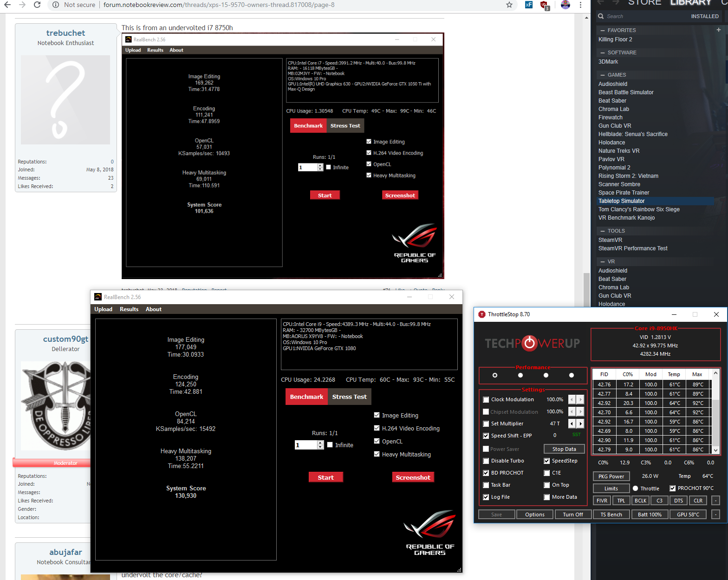Viewport: 728px width, 580px height.
Task: Start the RealBench benchmark run
Action: 326,477
